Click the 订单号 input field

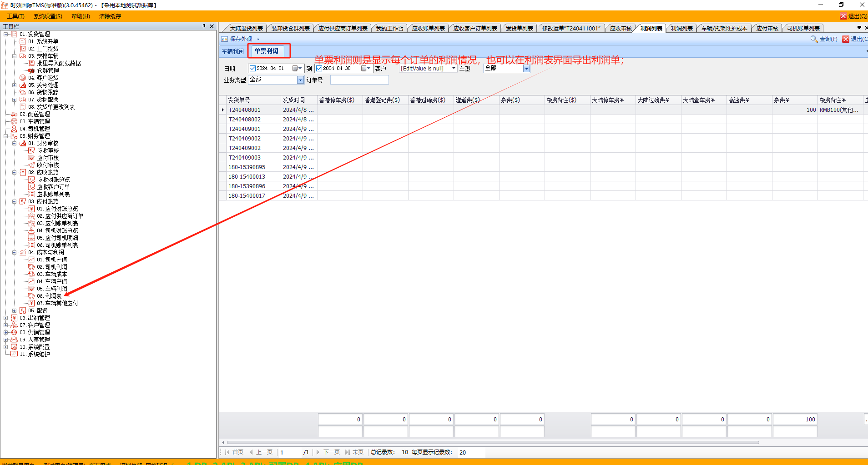(x=359, y=80)
